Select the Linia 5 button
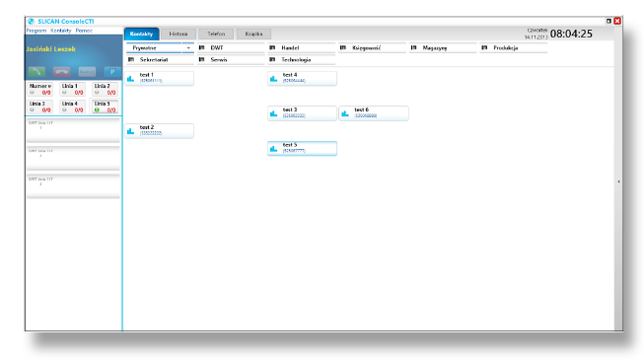This screenshot has height=362, width=644. click(x=106, y=107)
